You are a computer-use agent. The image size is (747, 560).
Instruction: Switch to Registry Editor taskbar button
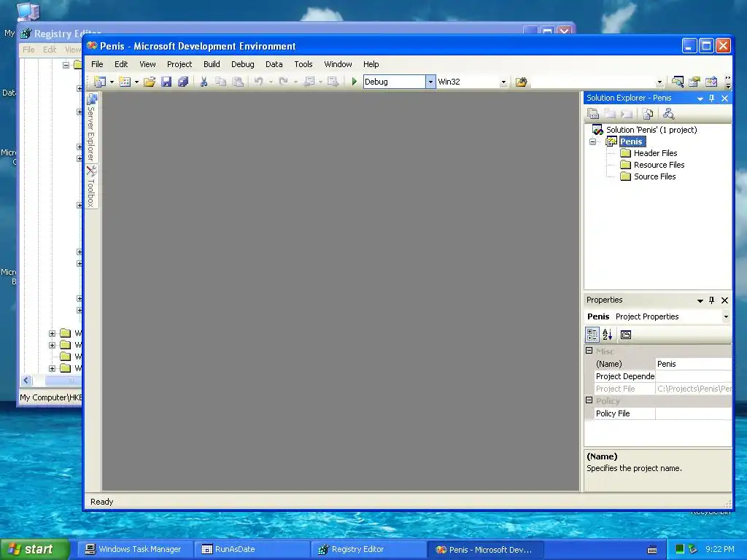tap(368, 549)
